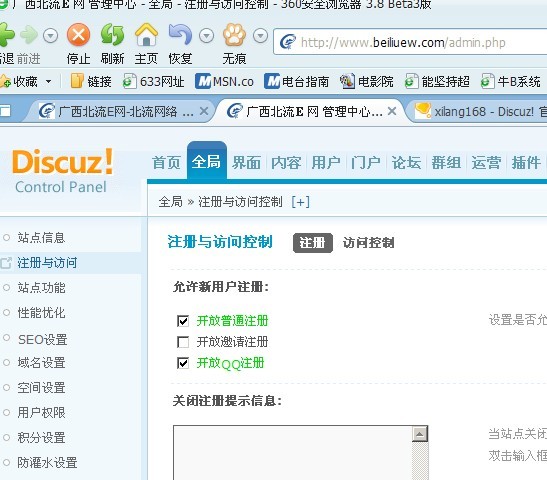
Task: Uncheck 开放QQ注册 checkbox
Action: point(183,363)
